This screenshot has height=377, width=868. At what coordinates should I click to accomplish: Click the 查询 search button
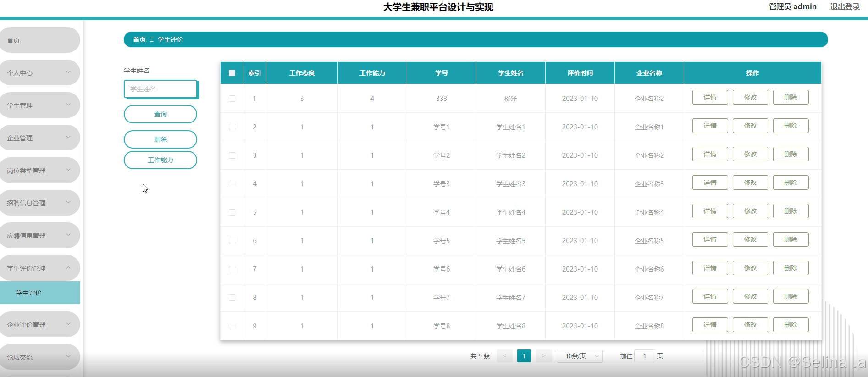[160, 114]
